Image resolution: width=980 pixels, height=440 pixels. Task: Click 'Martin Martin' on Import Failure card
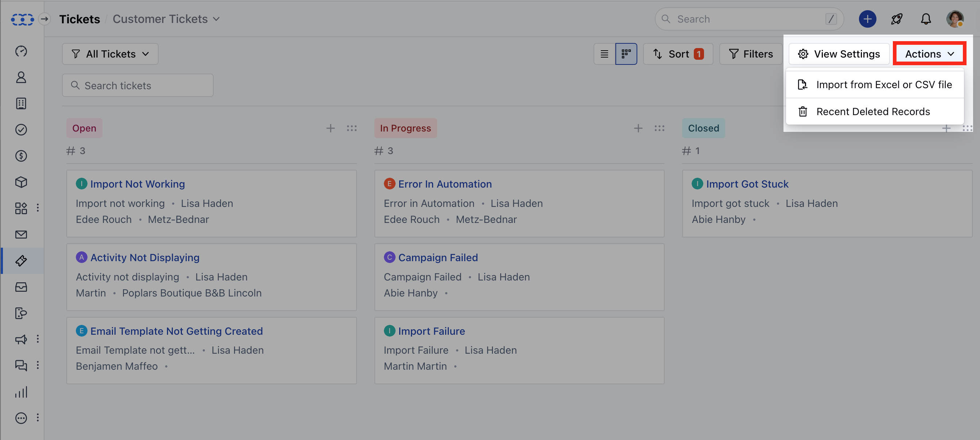415,366
